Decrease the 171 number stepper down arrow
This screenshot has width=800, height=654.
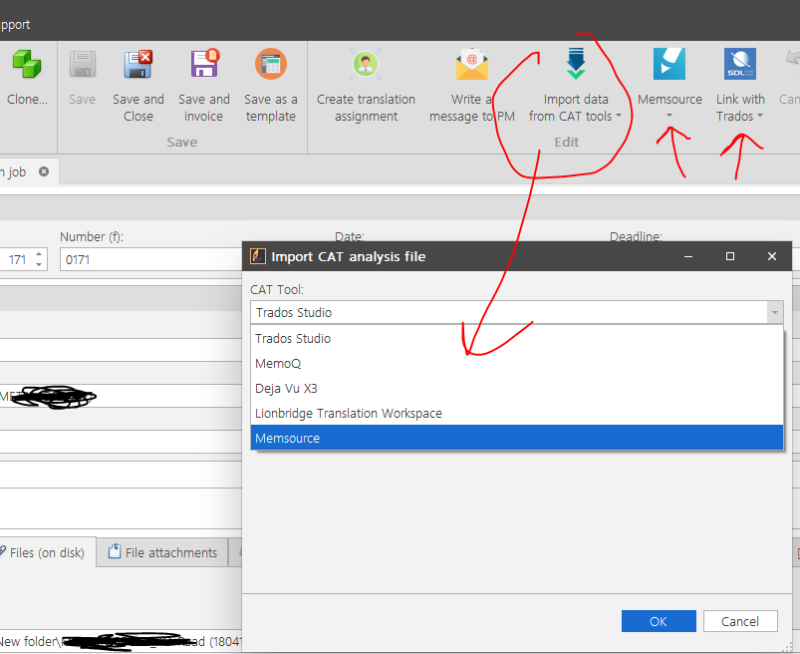(x=39, y=265)
